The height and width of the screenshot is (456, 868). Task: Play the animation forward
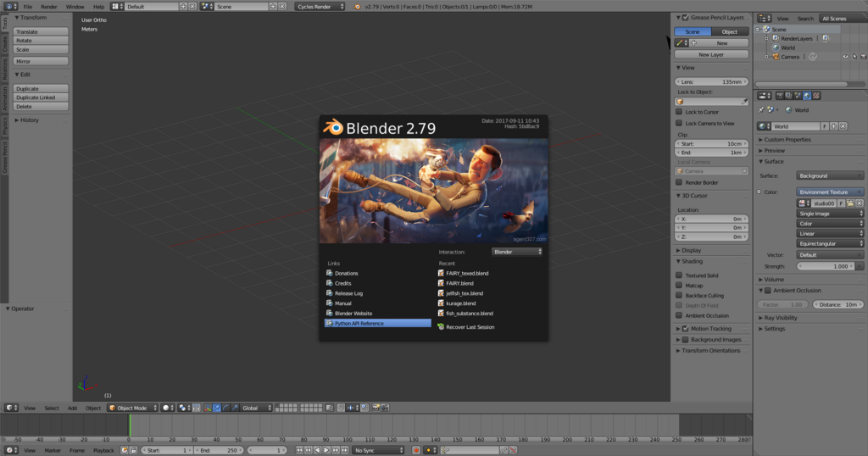326,450
